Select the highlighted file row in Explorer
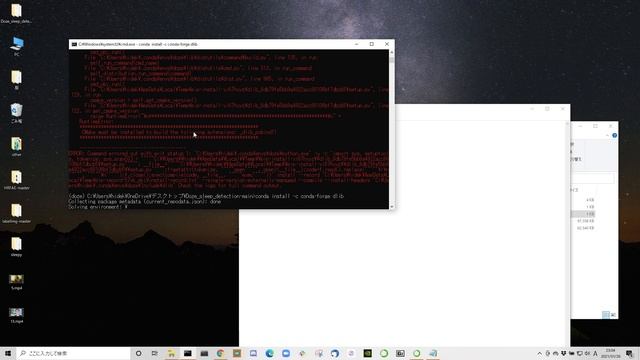The height and width of the screenshot is (360, 640). (x=584, y=214)
